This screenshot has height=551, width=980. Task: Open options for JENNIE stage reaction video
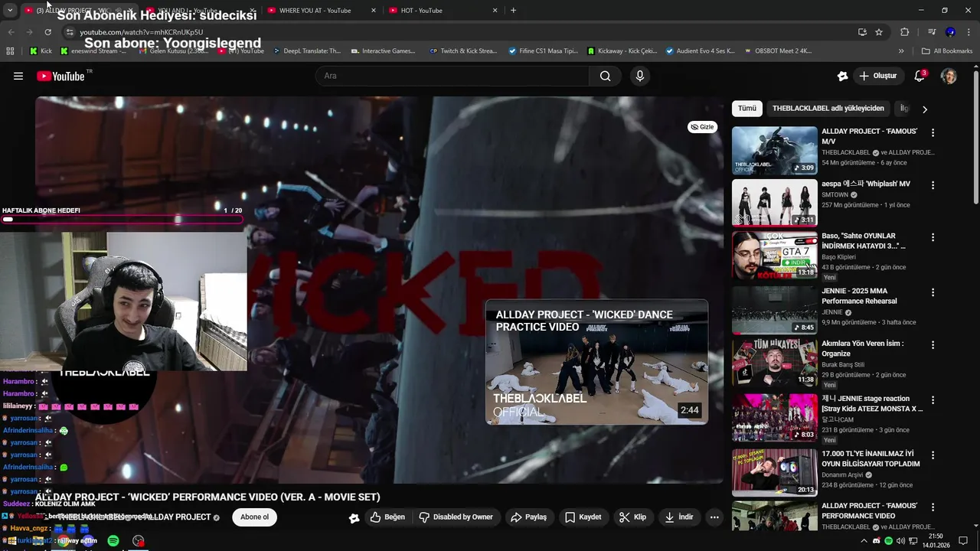pyautogui.click(x=933, y=399)
